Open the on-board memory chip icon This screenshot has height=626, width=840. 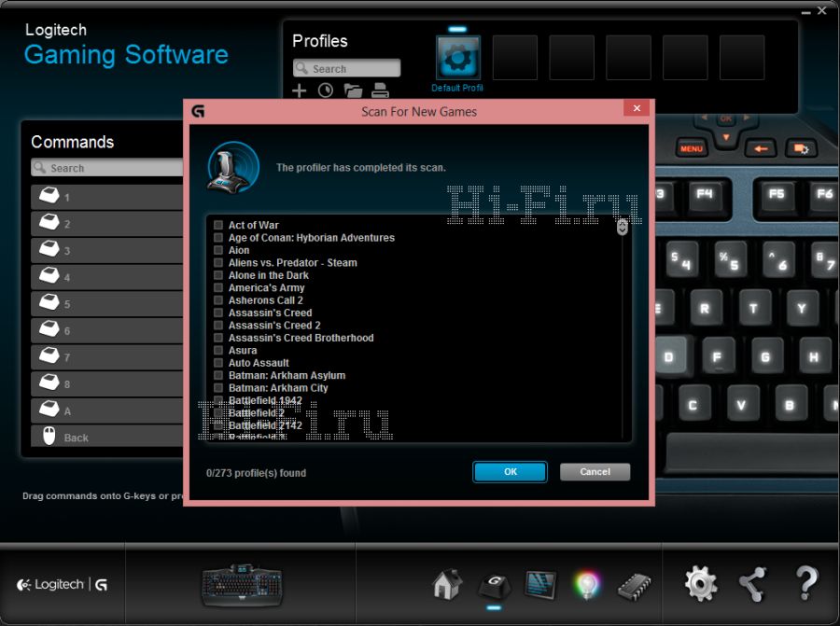(x=635, y=585)
